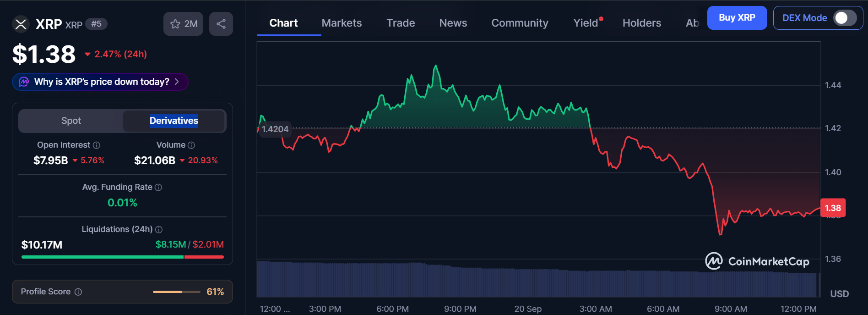Click the volume bars area under chart

pyautogui.click(x=537, y=280)
